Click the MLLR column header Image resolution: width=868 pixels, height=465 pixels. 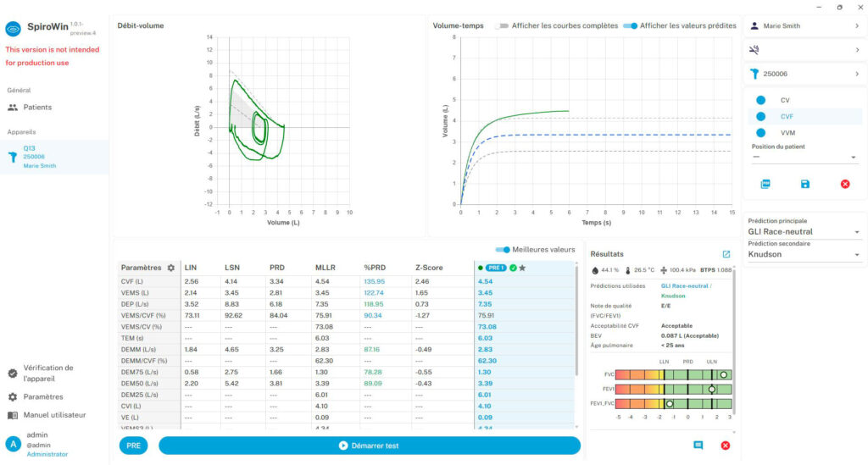click(x=325, y=268)
